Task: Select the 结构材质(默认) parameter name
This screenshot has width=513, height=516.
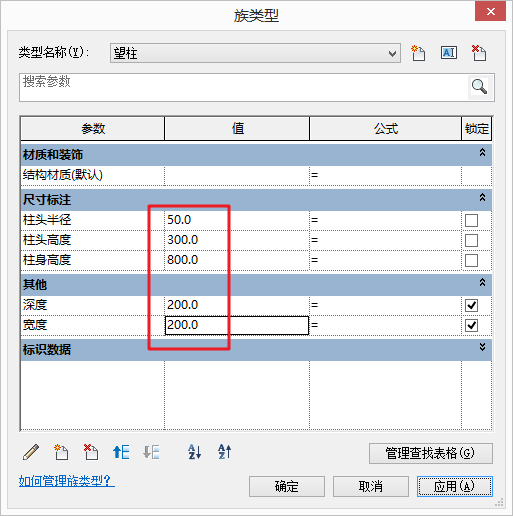Action: (63, 175)
